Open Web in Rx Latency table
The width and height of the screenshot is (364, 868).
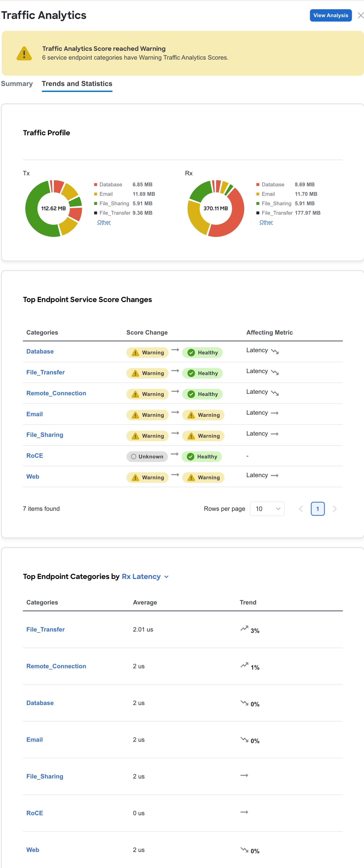(33, 850)
